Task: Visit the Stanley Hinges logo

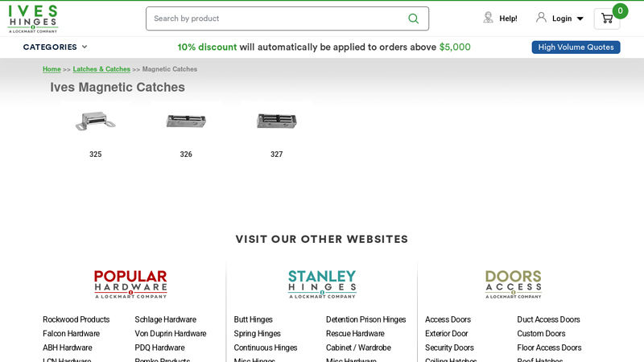Action: click(322, 284)
